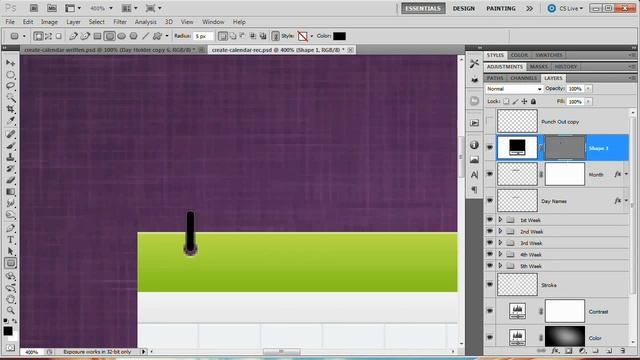Switch to the Design workspace
This screenshot has width=640, height=360.
(464, 8)
